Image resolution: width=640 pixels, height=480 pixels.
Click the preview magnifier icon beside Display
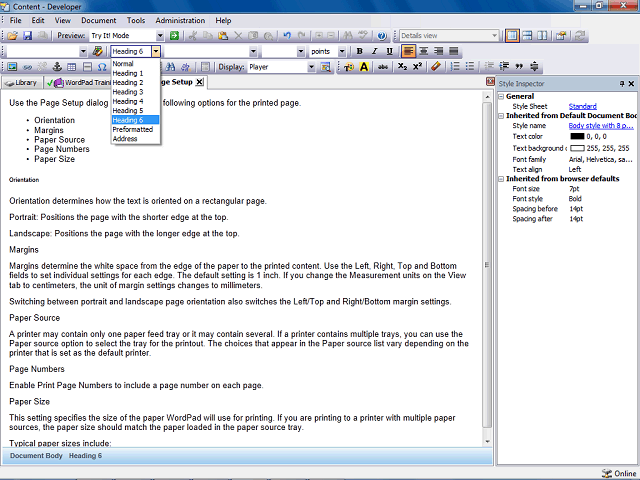point(325,67)
